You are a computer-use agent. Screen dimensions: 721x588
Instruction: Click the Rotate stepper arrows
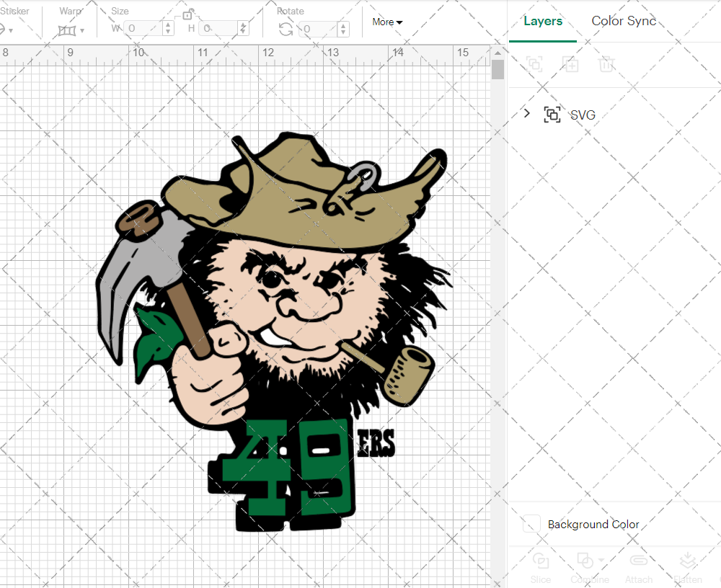343,29
